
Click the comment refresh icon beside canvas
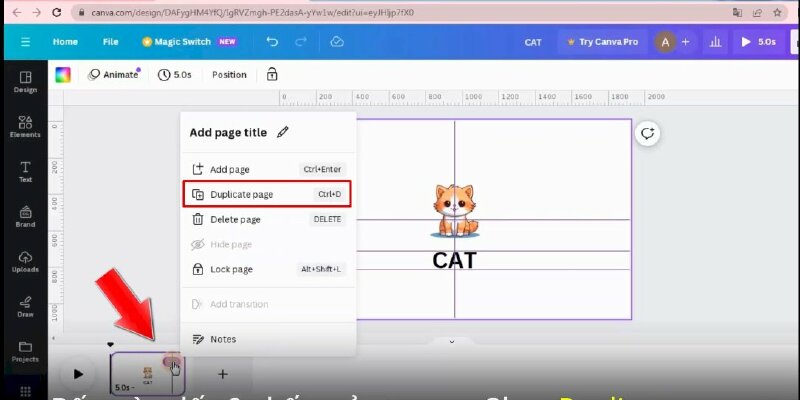click(648, 134)
